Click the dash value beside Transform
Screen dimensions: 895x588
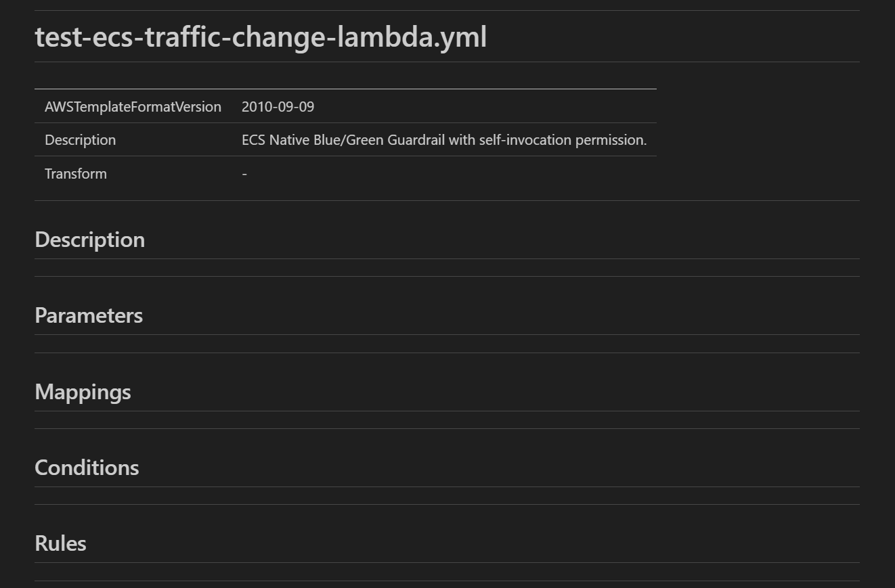click(x=244, y=174)
